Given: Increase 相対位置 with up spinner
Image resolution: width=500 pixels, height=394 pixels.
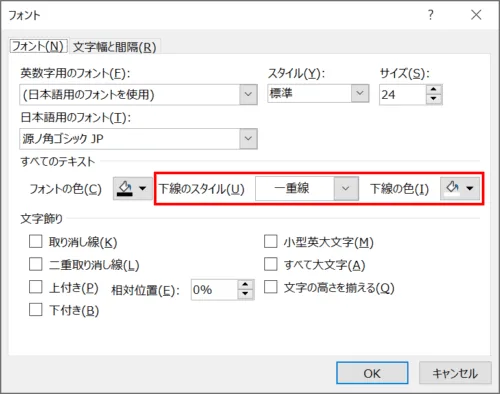Looking at the screenshot, I should 246,285.
